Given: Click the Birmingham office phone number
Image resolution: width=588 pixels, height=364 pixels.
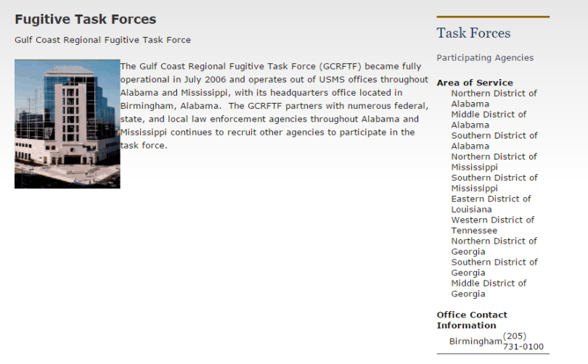Looking at the screenshot, I should [523, 342].
